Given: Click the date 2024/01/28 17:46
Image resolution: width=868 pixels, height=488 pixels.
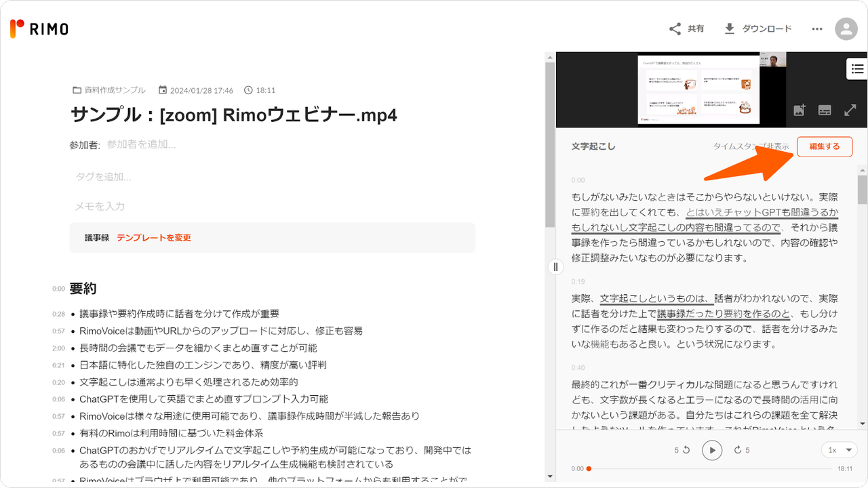Looking at the screenshot, I should [196, 90].
